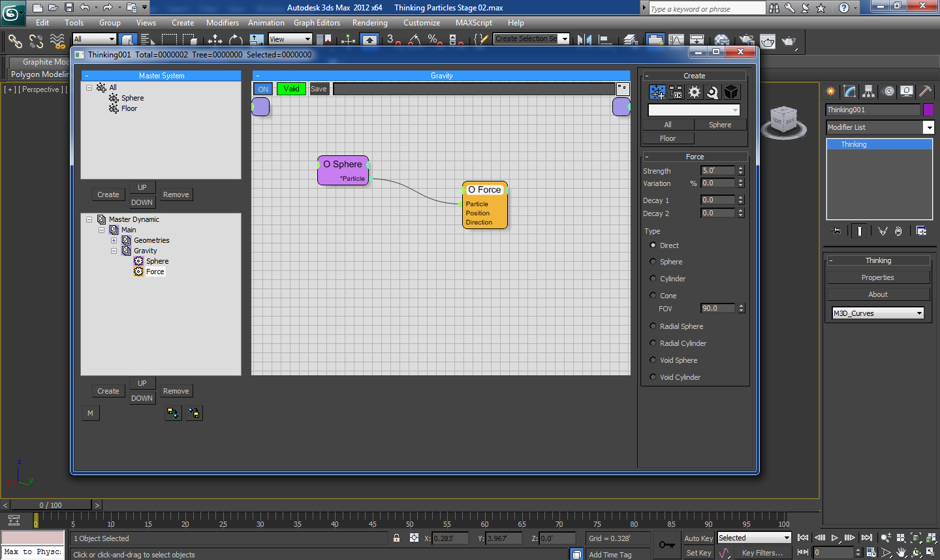Open the Create command panel tab

831,91
